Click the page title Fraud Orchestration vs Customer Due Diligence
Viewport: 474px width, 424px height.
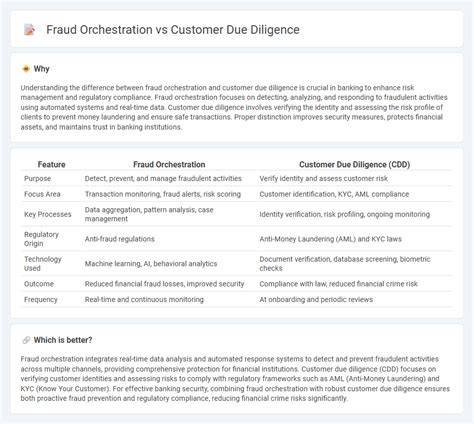pyautogui.click(x=173, y=30)
